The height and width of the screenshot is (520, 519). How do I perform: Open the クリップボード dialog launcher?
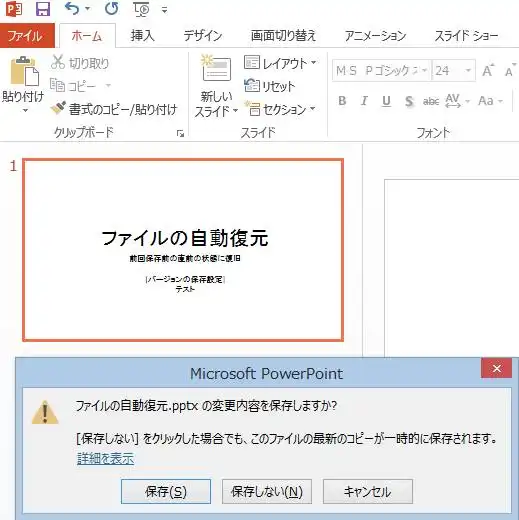[180, 134]
